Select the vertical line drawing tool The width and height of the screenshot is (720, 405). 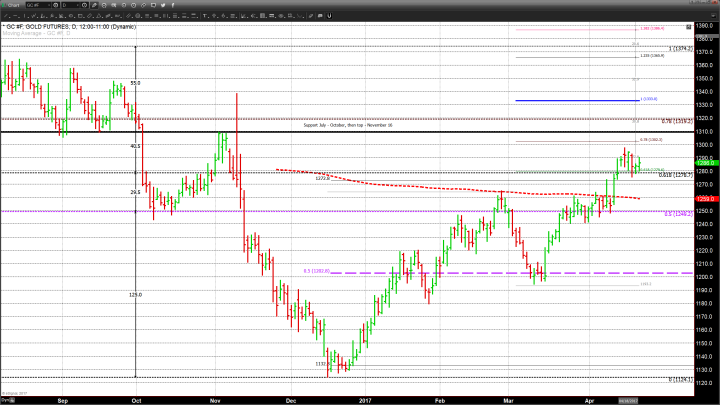point(25,16)
